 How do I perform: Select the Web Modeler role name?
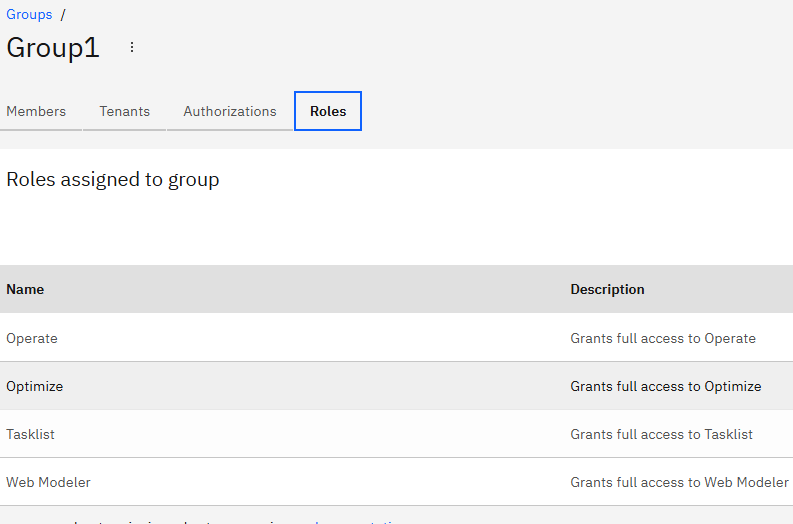(49, 483)
